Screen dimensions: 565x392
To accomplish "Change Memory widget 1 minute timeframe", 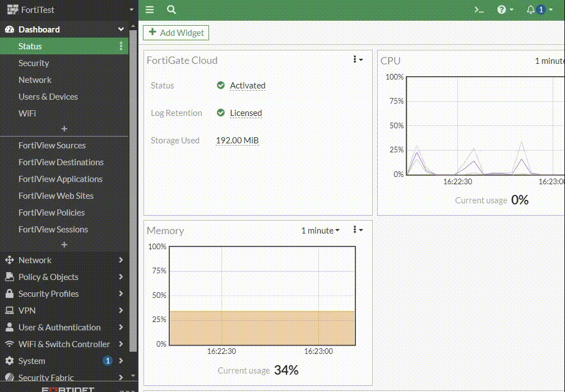I will coord(321,230).
